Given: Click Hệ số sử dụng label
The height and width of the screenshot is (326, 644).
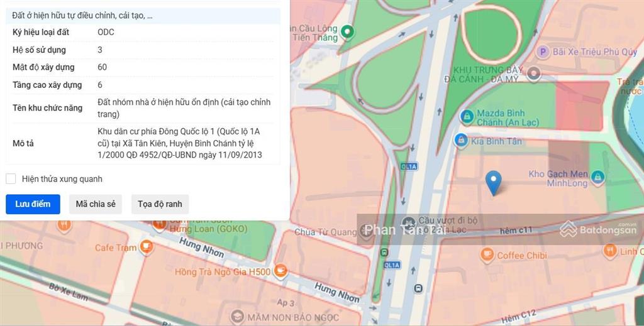Looking at the screenshot, I should [x=39, y=50].
